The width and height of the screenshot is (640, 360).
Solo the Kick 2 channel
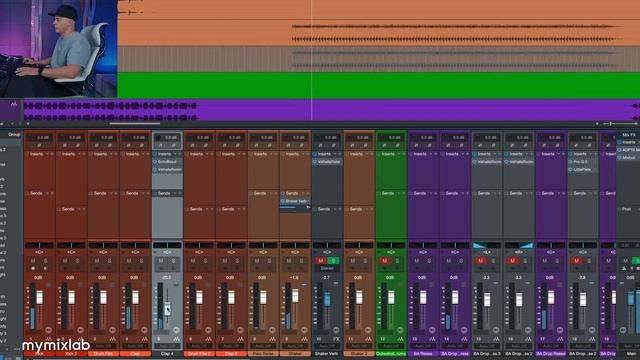pos(78,260)
